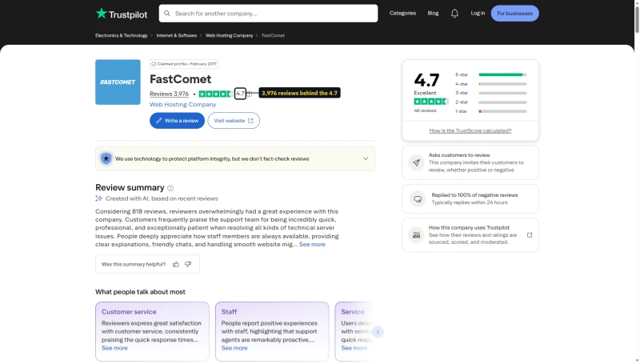Give the summary a thumbs down
Screen dimensions: 640x364
coord(188,265)
